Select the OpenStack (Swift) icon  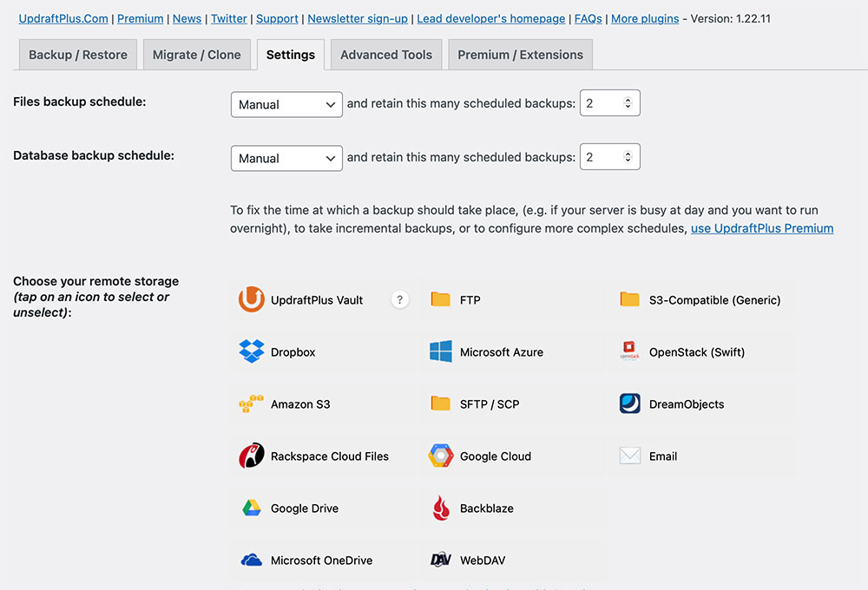630,351
